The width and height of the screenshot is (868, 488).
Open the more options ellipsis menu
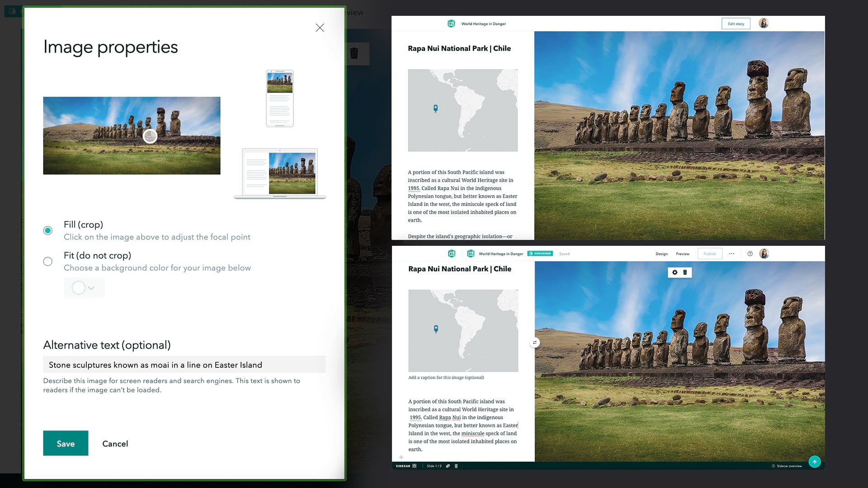pos(731,253)
